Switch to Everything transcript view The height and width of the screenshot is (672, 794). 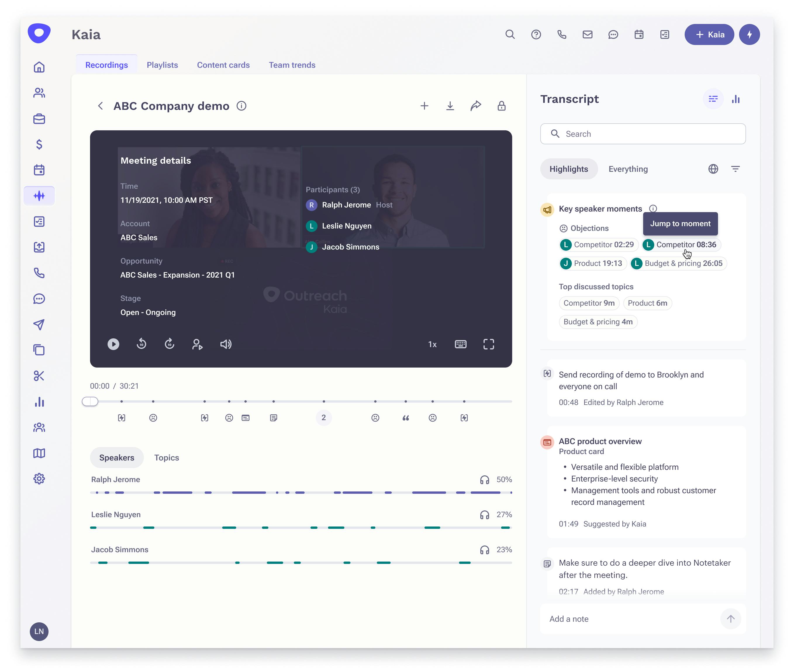click(628, 169)
